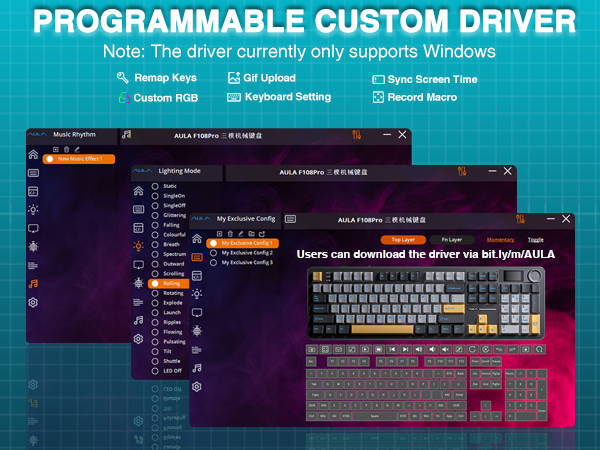The image size is (600, 450).
Task: Open the light bulb icon in My Exclusive Config sidebar
Action: click(x=197, y=294)
